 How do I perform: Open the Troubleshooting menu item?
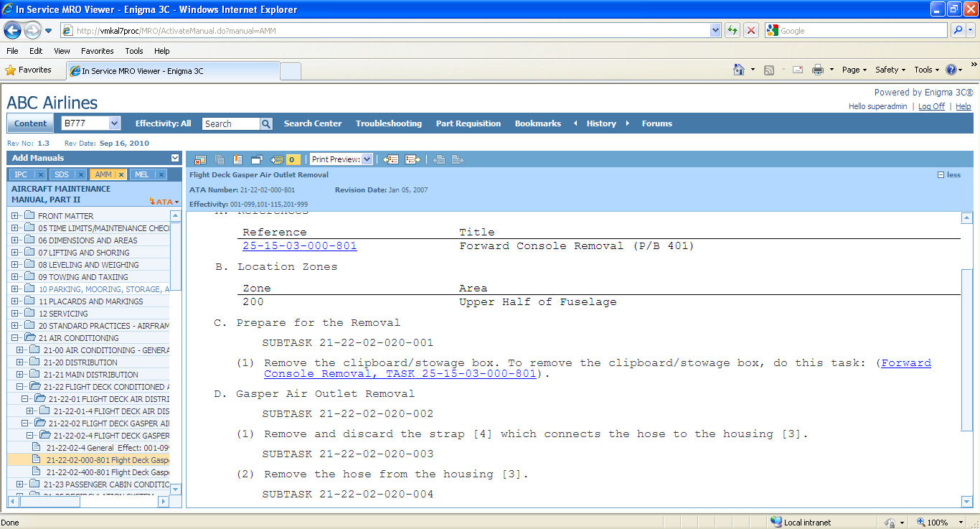(x=388, y=123)
